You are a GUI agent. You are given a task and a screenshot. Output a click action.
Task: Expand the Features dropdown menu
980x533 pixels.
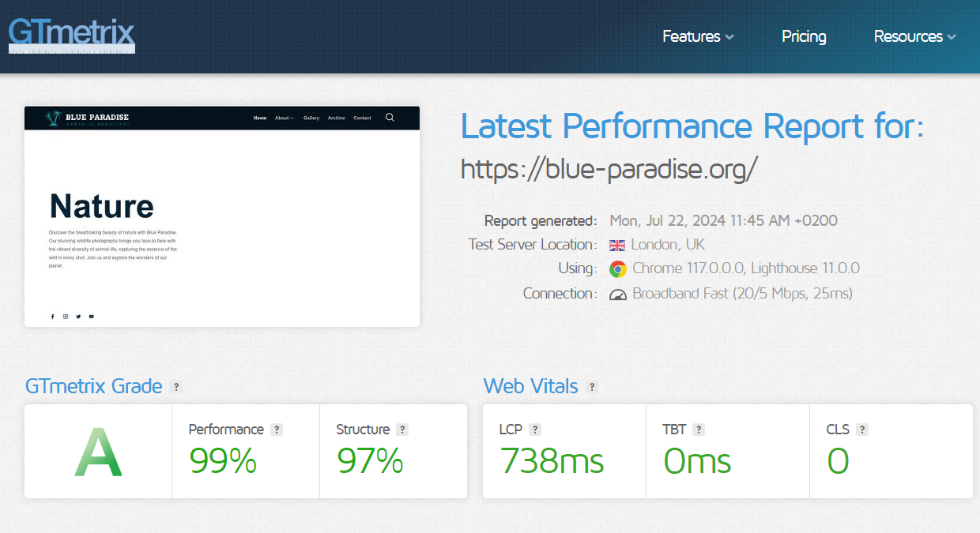coord(698,36)
